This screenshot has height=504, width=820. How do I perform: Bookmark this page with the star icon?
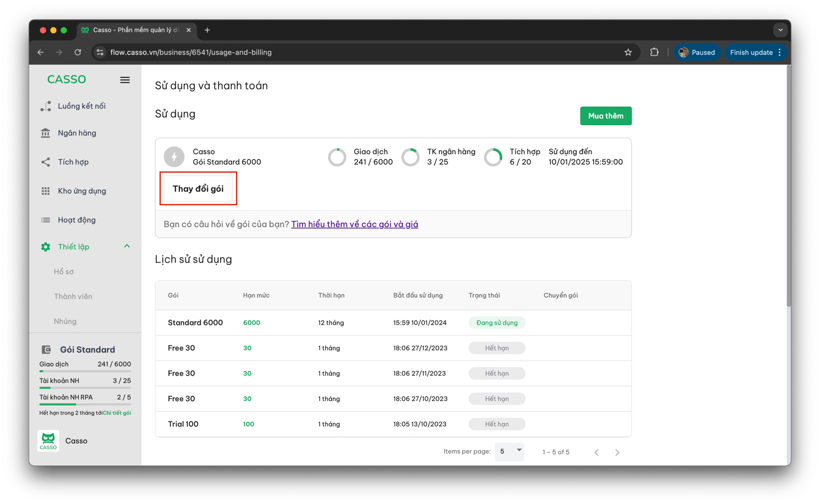pos(628,52)
